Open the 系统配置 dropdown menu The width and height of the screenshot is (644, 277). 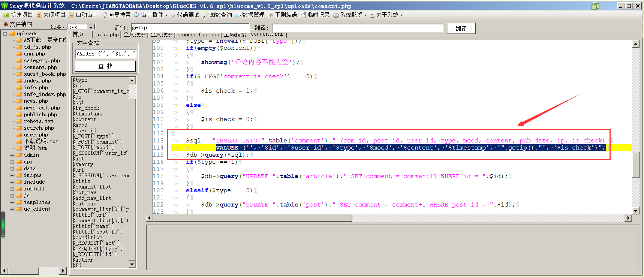tap(350, 15)
